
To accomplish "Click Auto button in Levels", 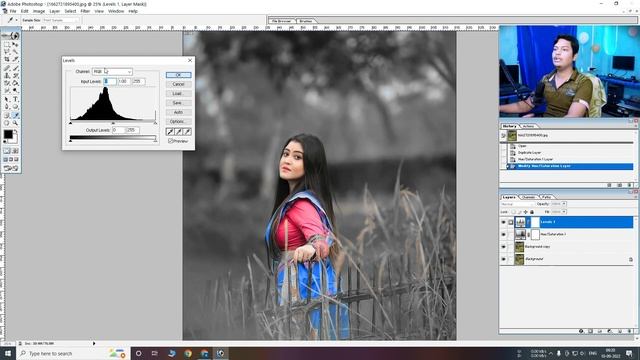I will click(x=178, y=112).
